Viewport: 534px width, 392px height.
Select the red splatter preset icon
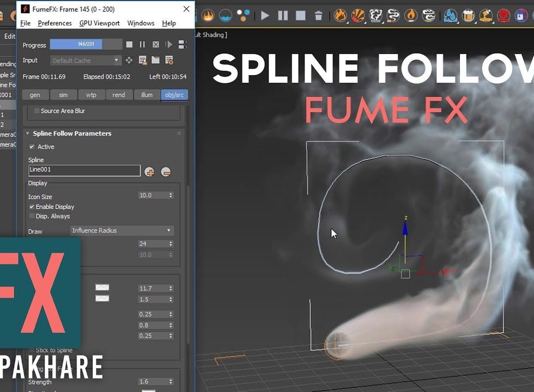503,15
